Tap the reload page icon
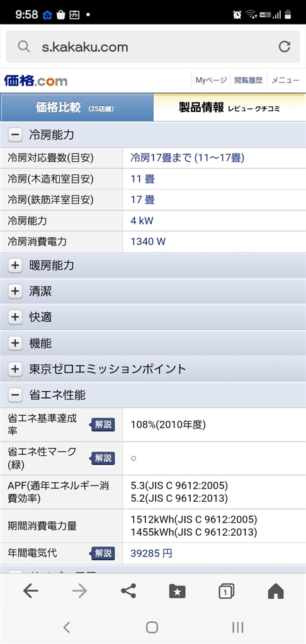The image size is (306, 644). [x=284, y=47]
